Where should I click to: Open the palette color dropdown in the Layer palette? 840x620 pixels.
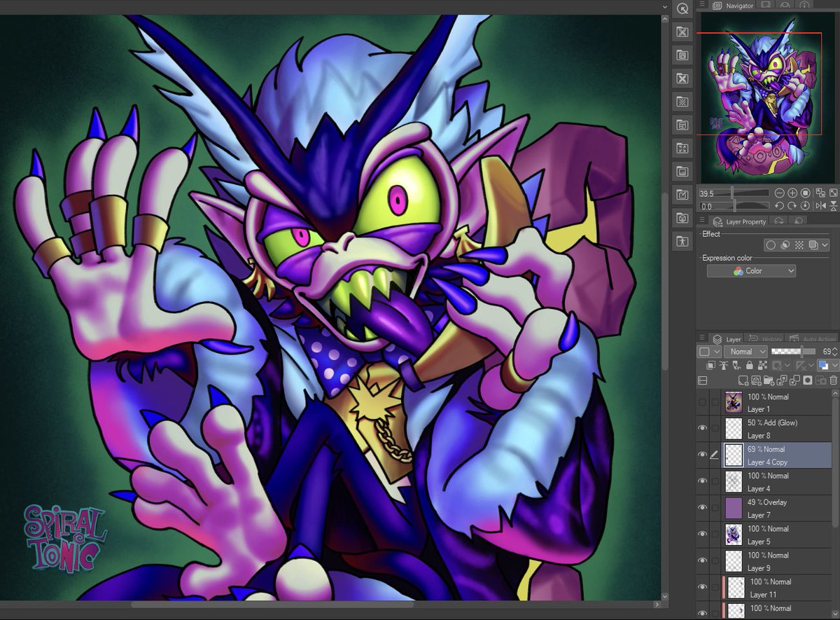click(709, 352)
